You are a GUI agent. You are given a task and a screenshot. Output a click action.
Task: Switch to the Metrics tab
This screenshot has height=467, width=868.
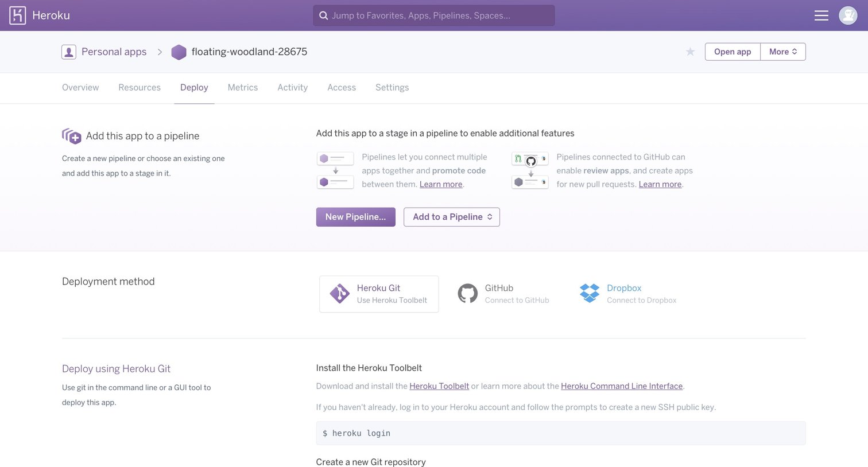[243, 87]
